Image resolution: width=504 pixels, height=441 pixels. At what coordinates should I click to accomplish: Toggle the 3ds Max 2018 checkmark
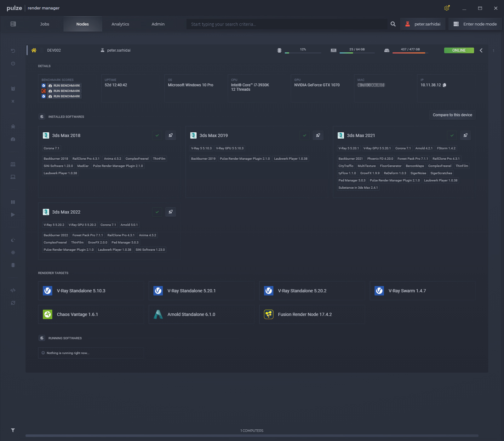157,135
